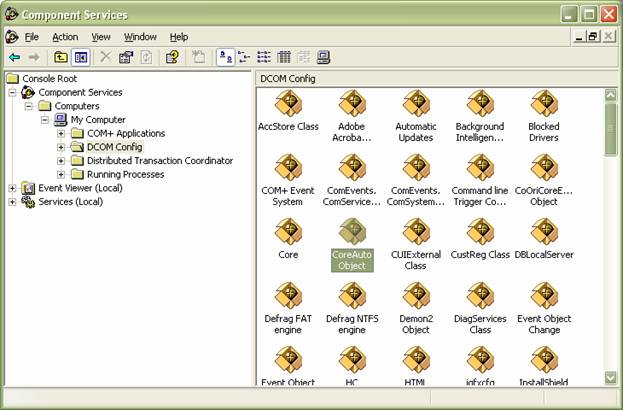623x410 pixels.
Task: Select Running Processes in the tree
Action: click(x=125, y=174)
